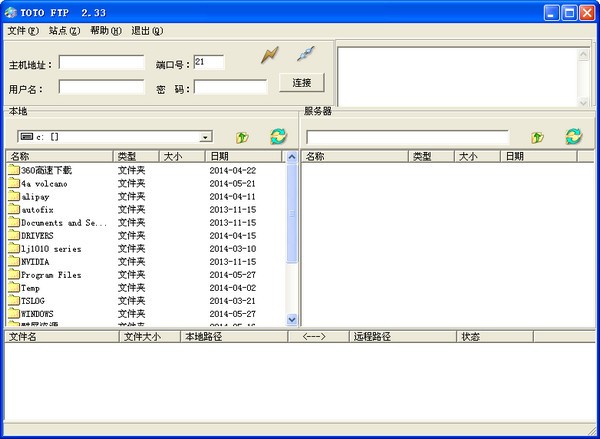Select the 4a volcano folder icon
Viewport: 600px width, 439px height.
coord(14,183)
